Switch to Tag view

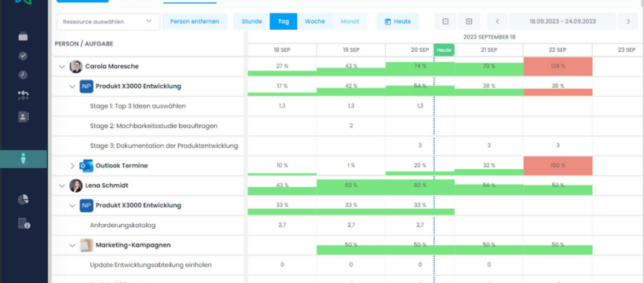284,21
